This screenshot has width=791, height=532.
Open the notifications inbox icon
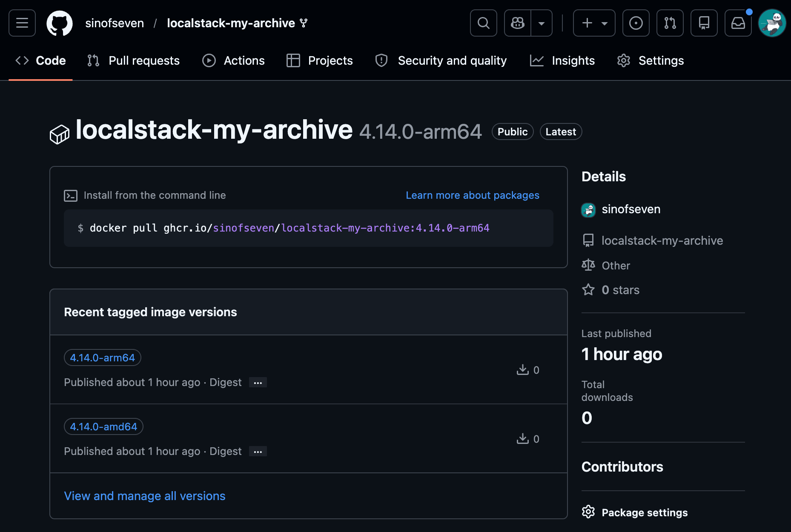738,23
